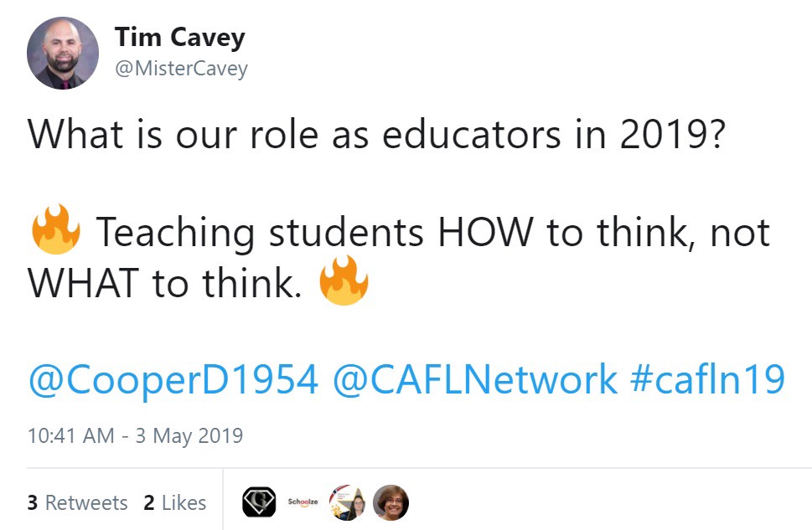Click the word WHAT in the tweet
The height and width of the screenshot is (530, 812).
(x=82, y=285)
